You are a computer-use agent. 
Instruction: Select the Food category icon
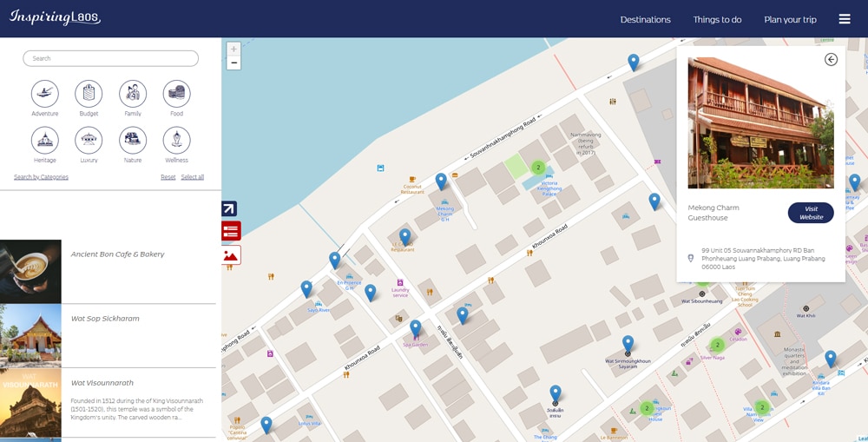[x=176, y=94]
